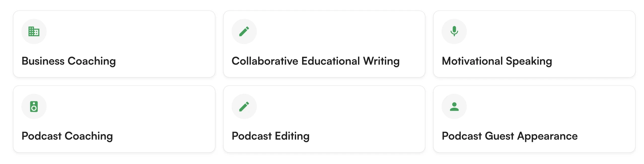This screenshot has height=164, width=644.
Task: Click the pencil icon above Collaborative Educational Writing
Action: (x=244, y=31)
